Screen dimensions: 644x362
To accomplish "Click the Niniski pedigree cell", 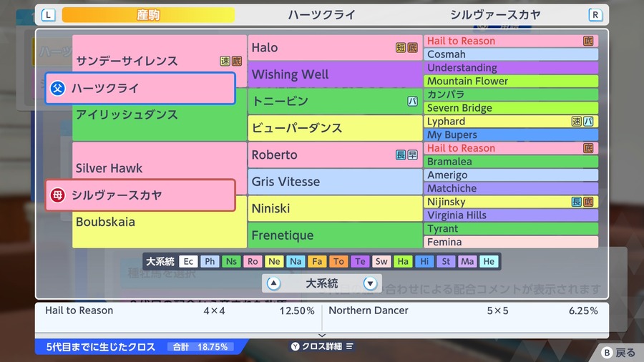I will click(335, 208).
